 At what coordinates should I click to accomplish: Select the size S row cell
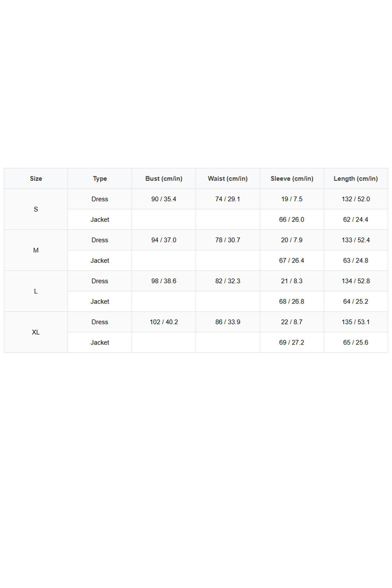[36, 209]
